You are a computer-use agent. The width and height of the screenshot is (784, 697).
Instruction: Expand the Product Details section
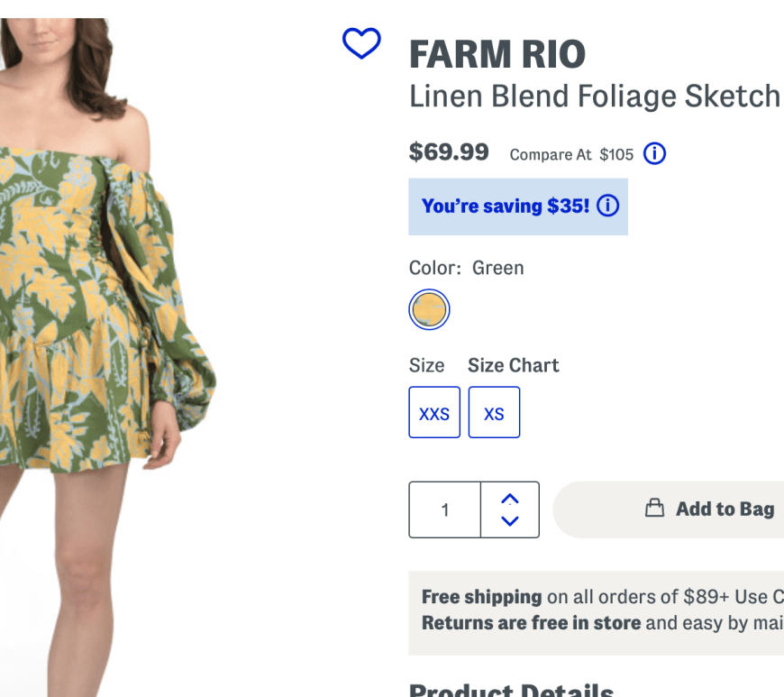[511, 690]
